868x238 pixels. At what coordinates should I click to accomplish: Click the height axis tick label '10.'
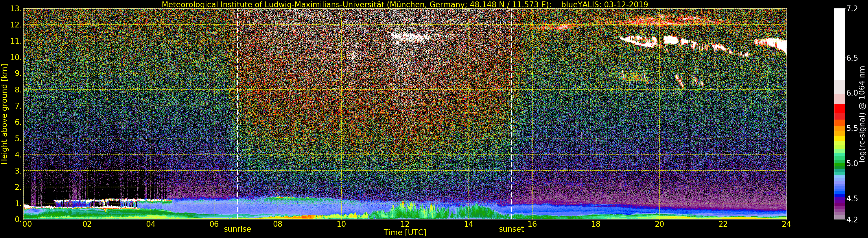[x=16, y=57]
